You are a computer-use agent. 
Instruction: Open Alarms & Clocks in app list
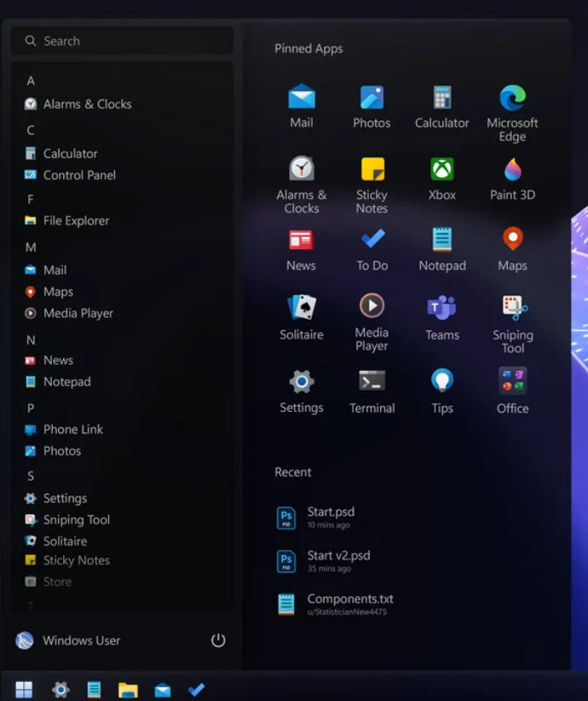click(78, 104)
